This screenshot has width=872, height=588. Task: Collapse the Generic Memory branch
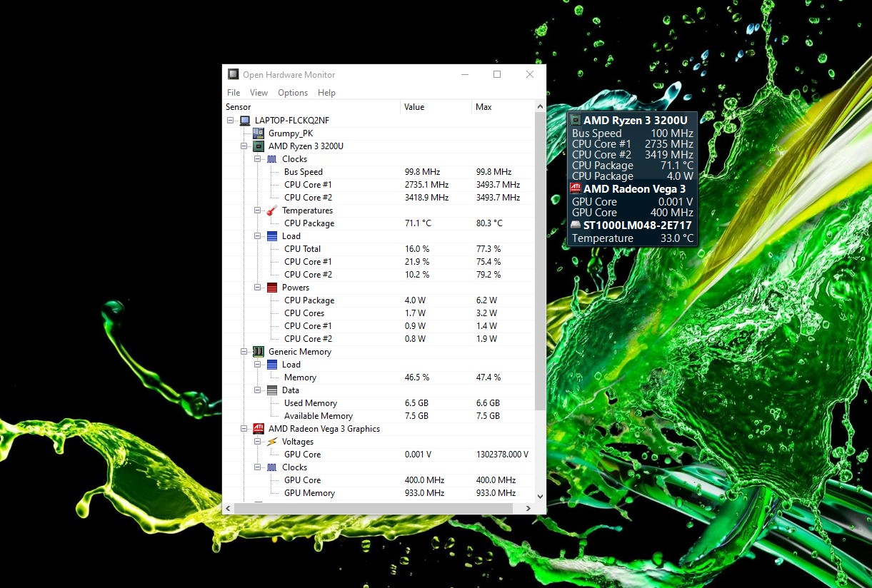click(x=245, y=351)
